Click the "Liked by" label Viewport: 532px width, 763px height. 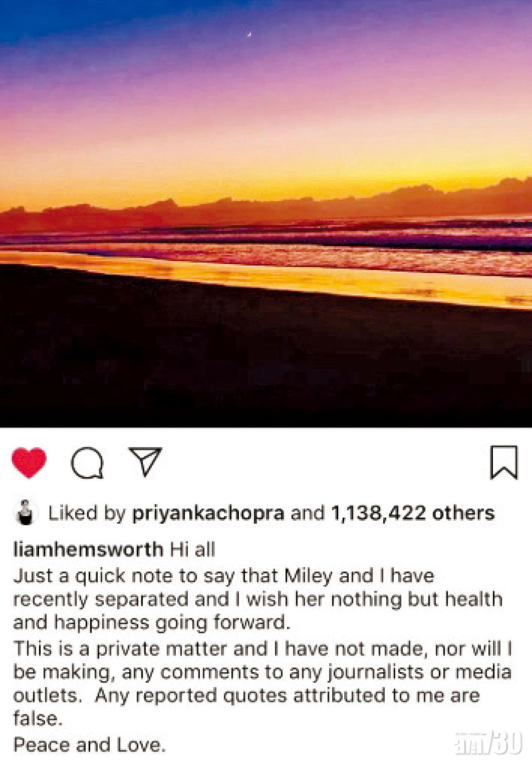pos(86,513)
